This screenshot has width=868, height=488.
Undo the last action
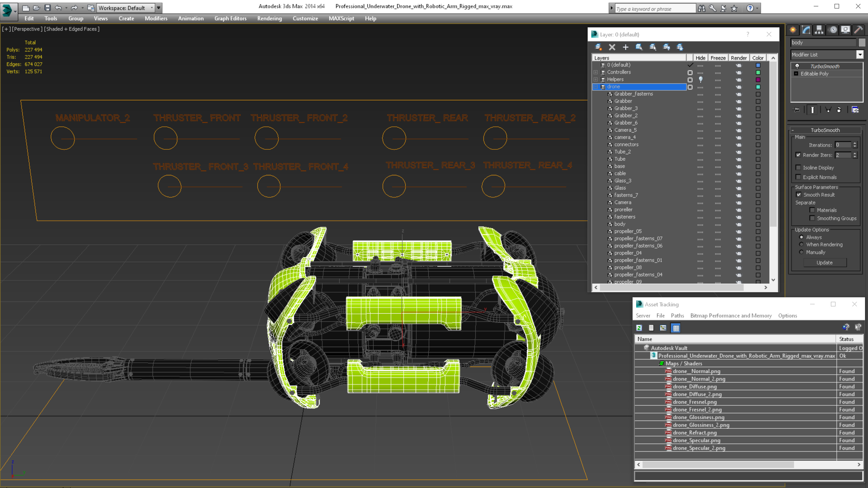[x=58, y=8]
